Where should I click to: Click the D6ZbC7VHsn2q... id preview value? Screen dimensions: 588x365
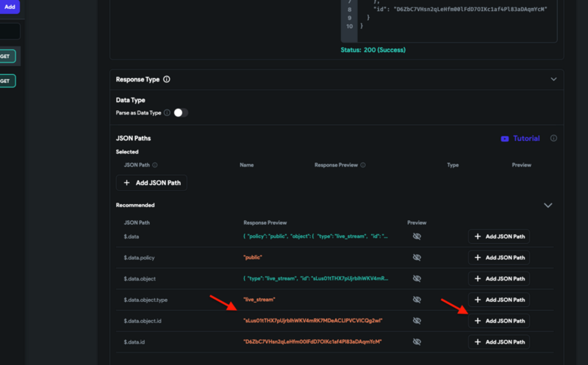[x=312, y=341]
